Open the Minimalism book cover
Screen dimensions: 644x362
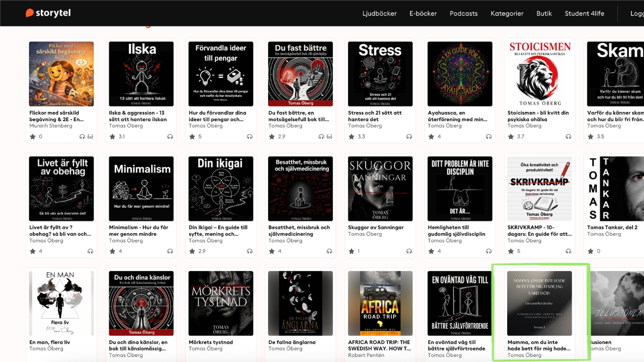tap(141, 189)
